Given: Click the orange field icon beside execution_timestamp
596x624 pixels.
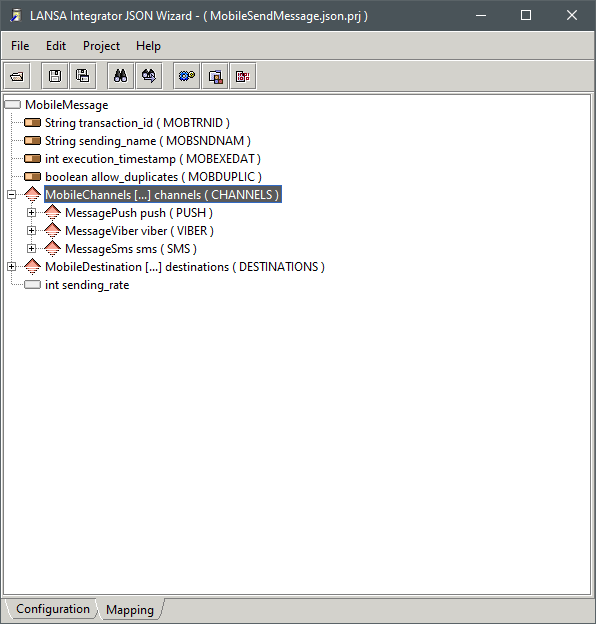Looking at the screenshot, I should click(x=32, y=158).
